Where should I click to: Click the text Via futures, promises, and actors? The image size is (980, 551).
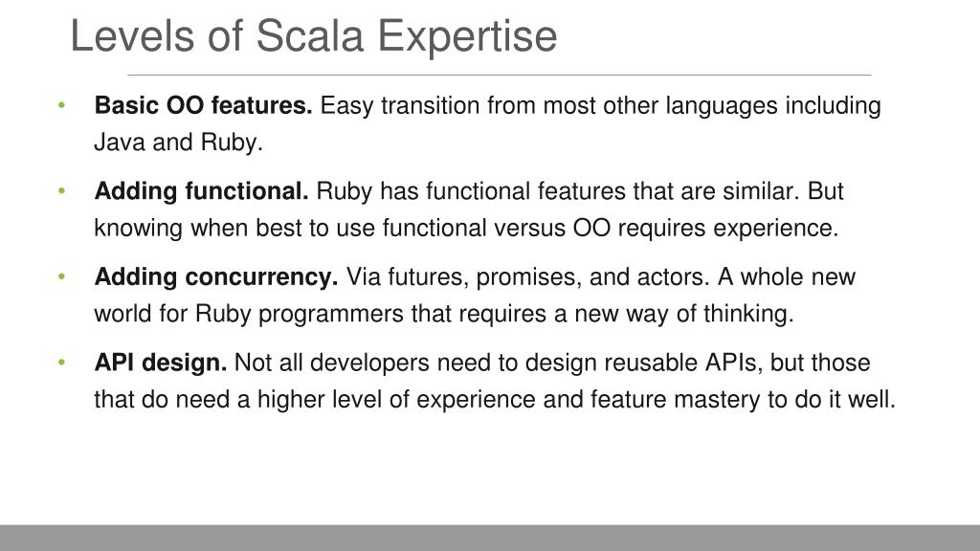528,276
